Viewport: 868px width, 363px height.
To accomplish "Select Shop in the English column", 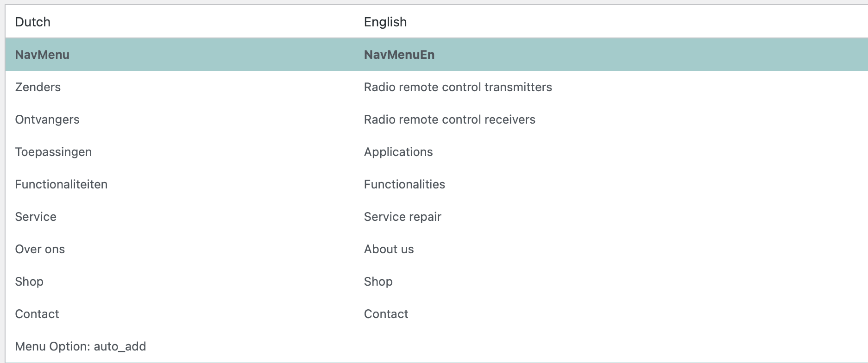I will (x=378, y=282).
